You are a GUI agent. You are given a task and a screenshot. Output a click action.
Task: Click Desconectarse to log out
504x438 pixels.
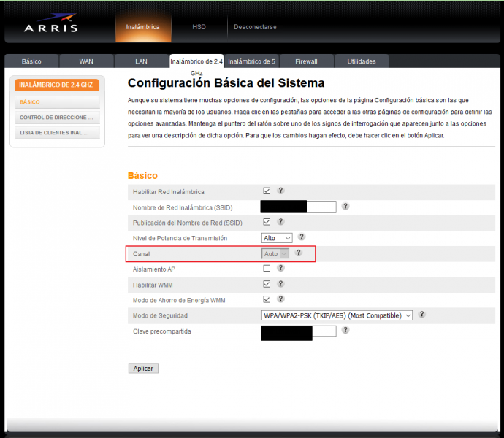click(x=255, y=27)
